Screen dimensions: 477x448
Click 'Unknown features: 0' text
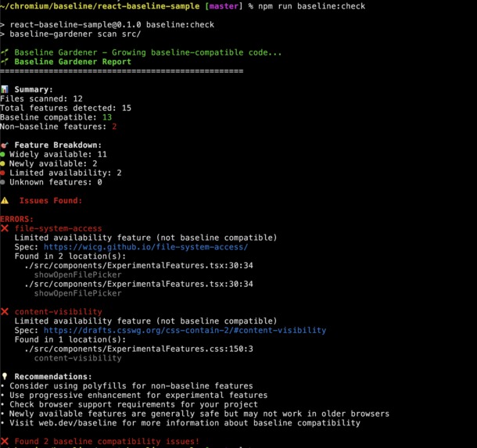(x=56, y=182)
